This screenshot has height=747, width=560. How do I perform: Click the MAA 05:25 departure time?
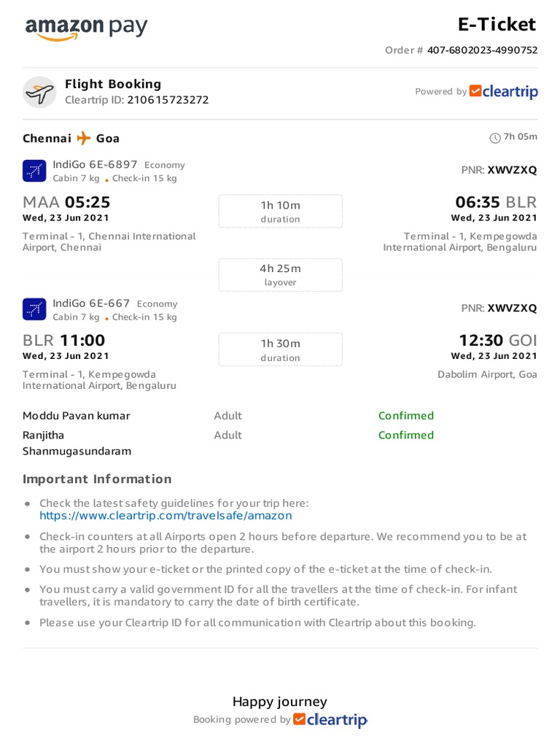66,202
